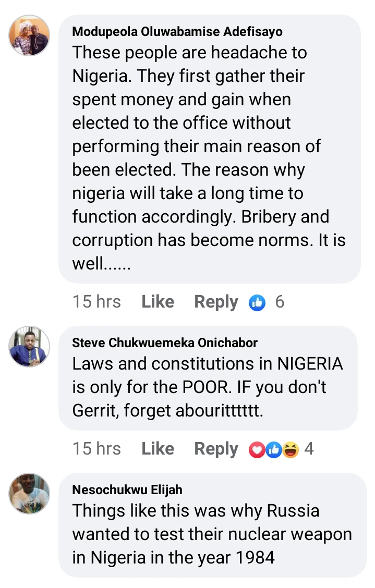Open Nesochukwu Elijah's profile picture
The height and width of the screenshot is (588, 375).
30,494
